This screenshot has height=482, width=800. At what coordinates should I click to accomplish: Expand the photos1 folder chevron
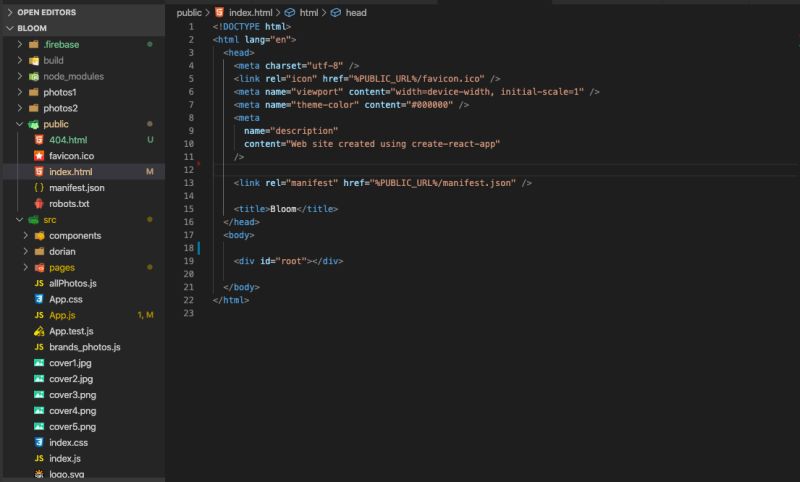[20, 92]
